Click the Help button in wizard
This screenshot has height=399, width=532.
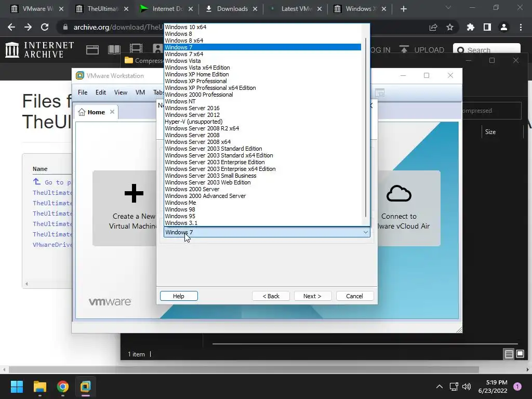[x=179, y=296]
